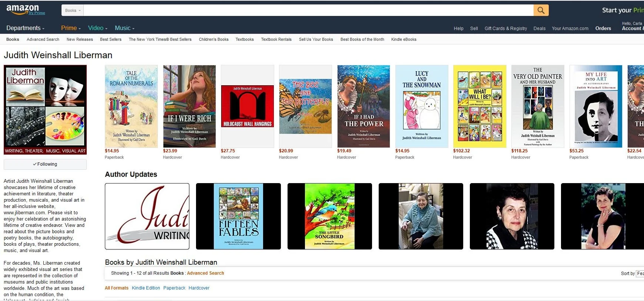Select All Formats filter
This screenshot has width=644, height=301.
pyautogui.click(x=117, y=288)
